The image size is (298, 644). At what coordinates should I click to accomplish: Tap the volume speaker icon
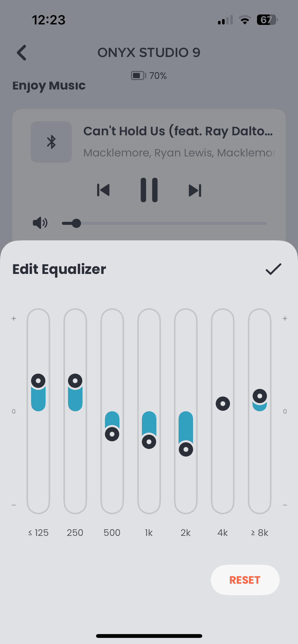pos(40,223)
